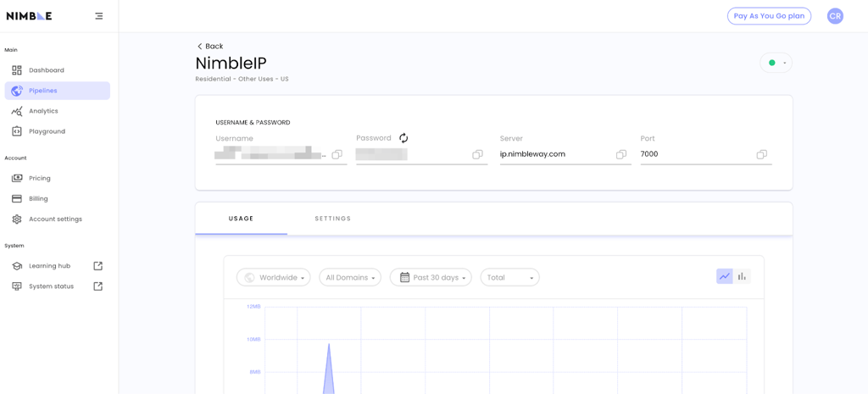Click the Learning hub external-link icon

[x=98, y=266]
